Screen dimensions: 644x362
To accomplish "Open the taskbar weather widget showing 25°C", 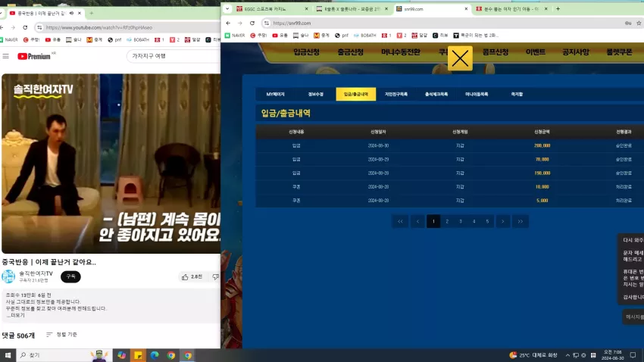I will click(533, 355).
